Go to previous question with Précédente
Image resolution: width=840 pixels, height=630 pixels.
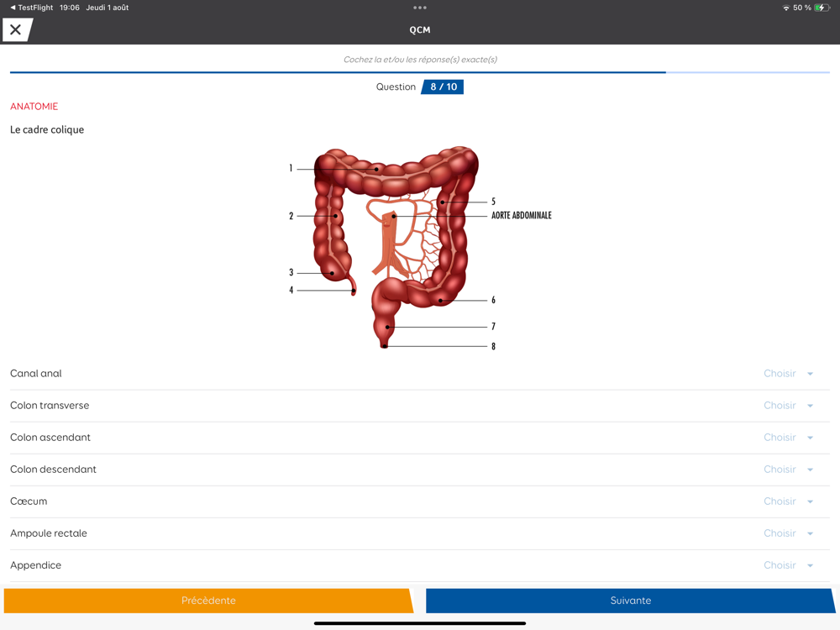tap(208, 601)
